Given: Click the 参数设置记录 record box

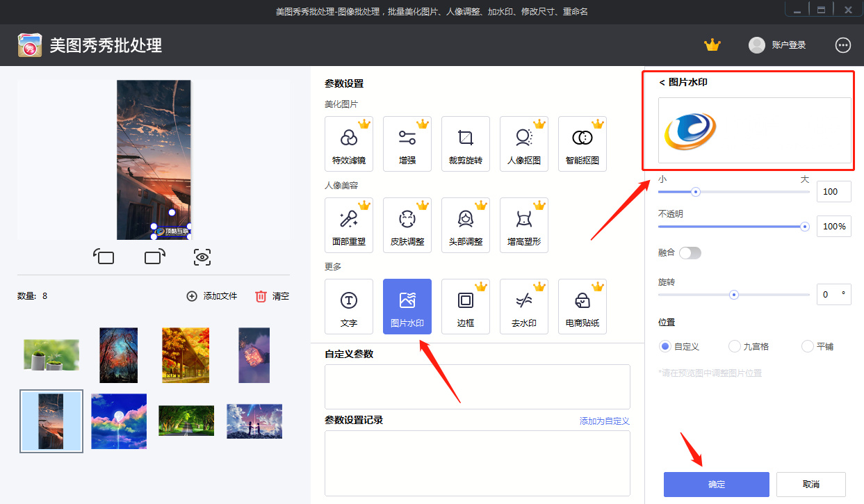Looking at the screenshot, I should [478, 463].
